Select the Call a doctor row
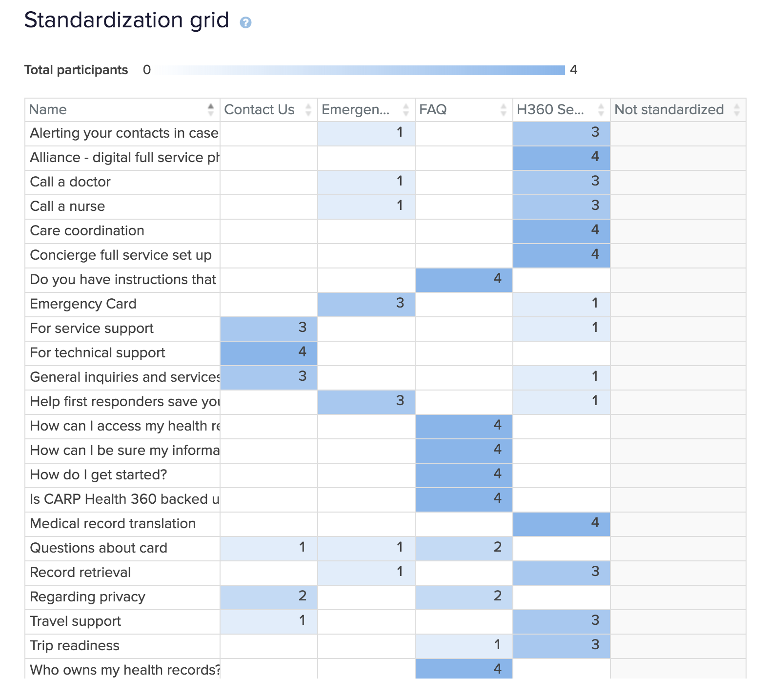The image size is (769, 700). click(70, 182)
